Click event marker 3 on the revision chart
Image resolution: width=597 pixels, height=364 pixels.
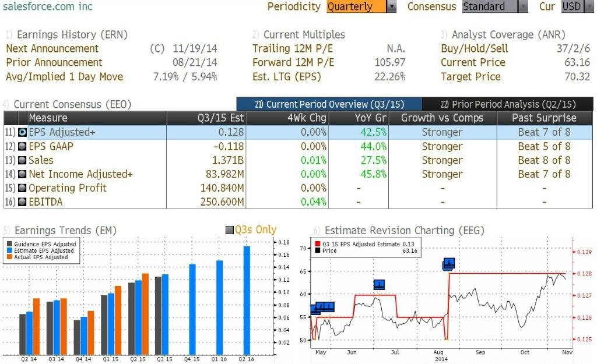(379, 285)
